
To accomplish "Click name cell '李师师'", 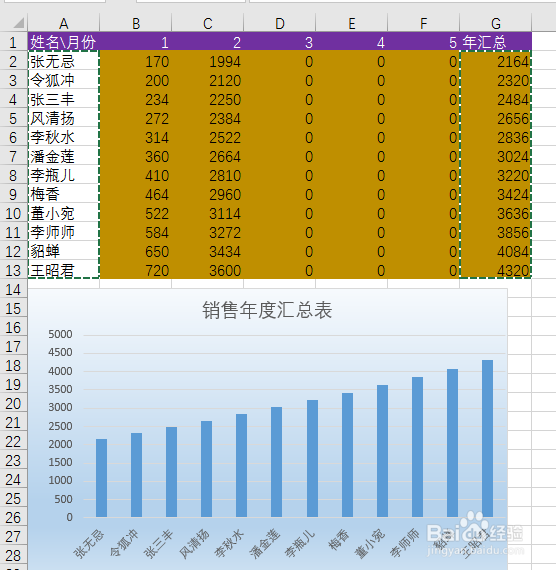I will pos(64,232).
